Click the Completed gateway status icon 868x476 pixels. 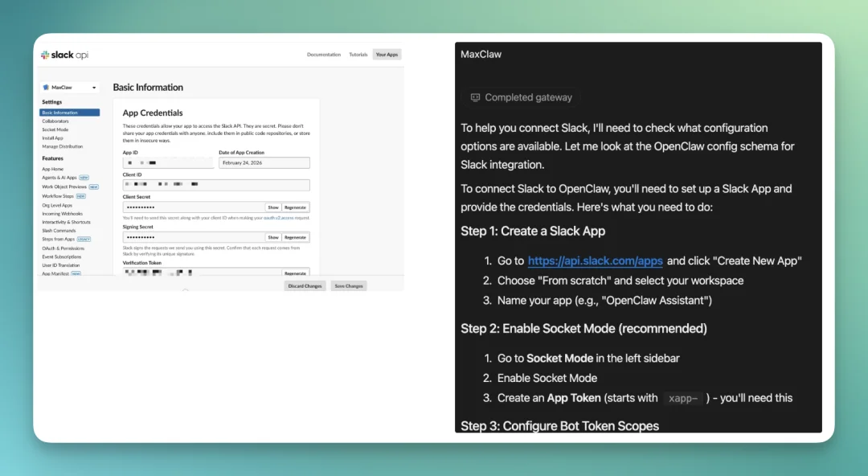(475, 97)
